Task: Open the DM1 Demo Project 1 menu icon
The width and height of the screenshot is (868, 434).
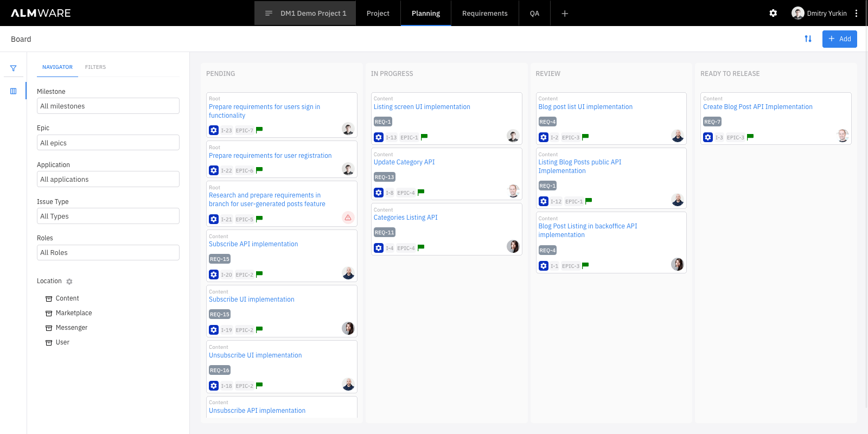Action: click(269, 13)
